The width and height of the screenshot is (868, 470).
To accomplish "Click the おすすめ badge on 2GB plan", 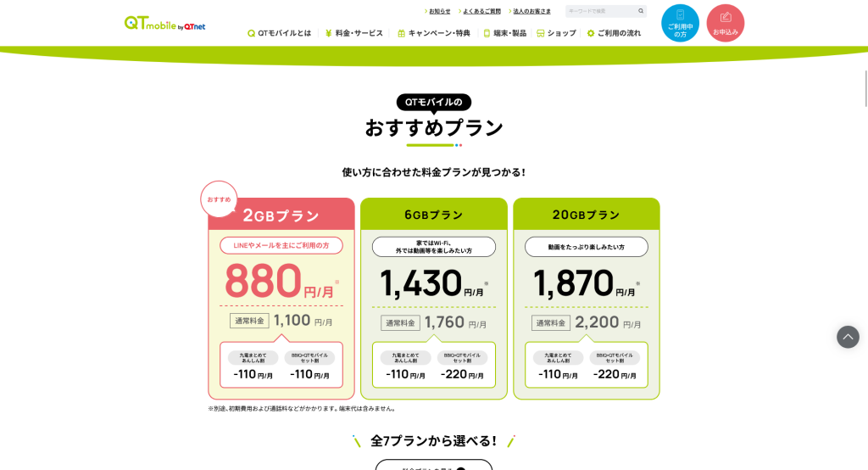I will pos(220,199).
